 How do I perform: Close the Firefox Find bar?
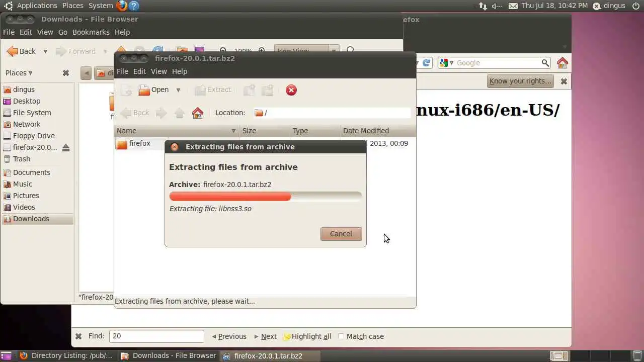click(x=78, y=336)
